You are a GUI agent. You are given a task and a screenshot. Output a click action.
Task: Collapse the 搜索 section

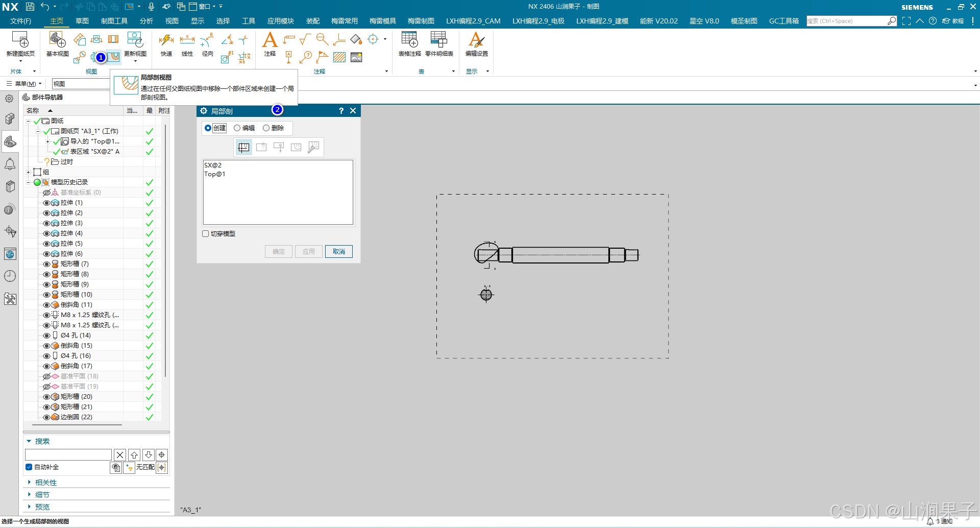29,441
